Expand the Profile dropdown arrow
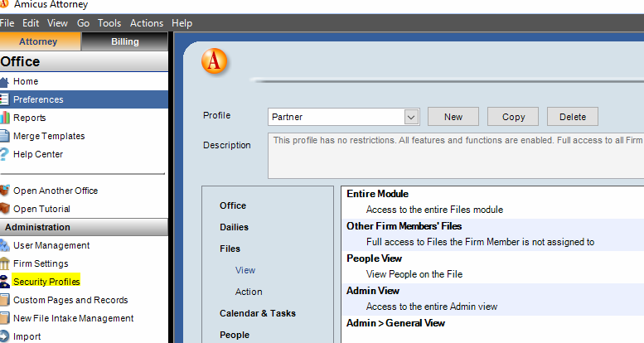The height and width of the screenshot is (343, 644). [x=411, y=117]
